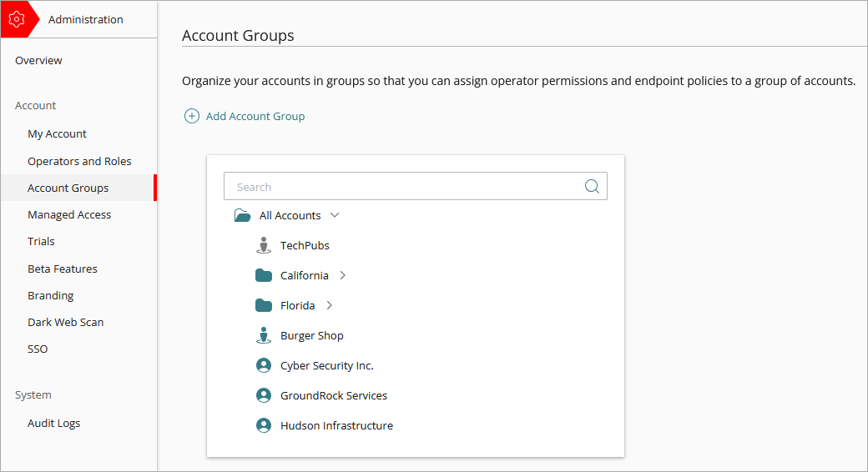Open the Dark Web Scan section
The height and width of the screenshot is (472, 868).
(66, 322)
